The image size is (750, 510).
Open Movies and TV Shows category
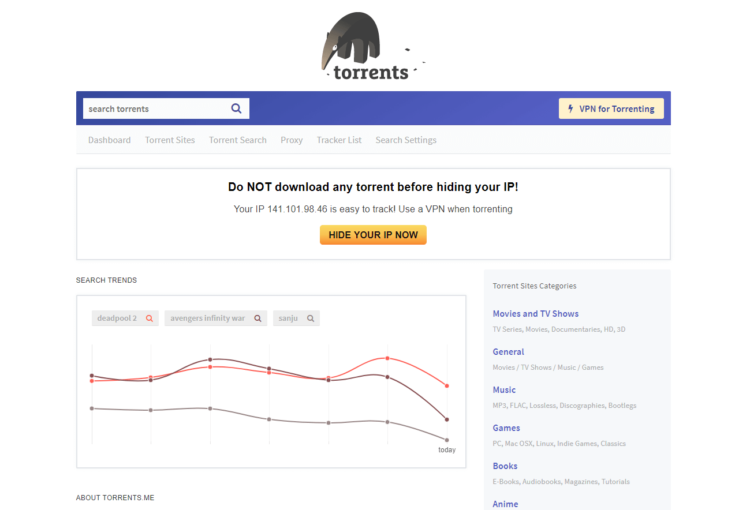(535, 314)
